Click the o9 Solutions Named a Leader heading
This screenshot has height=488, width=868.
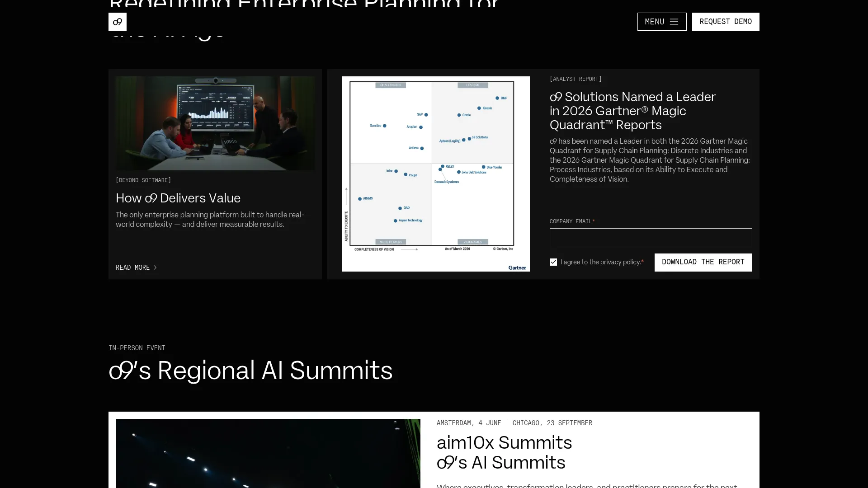click(x=632, y=111)
